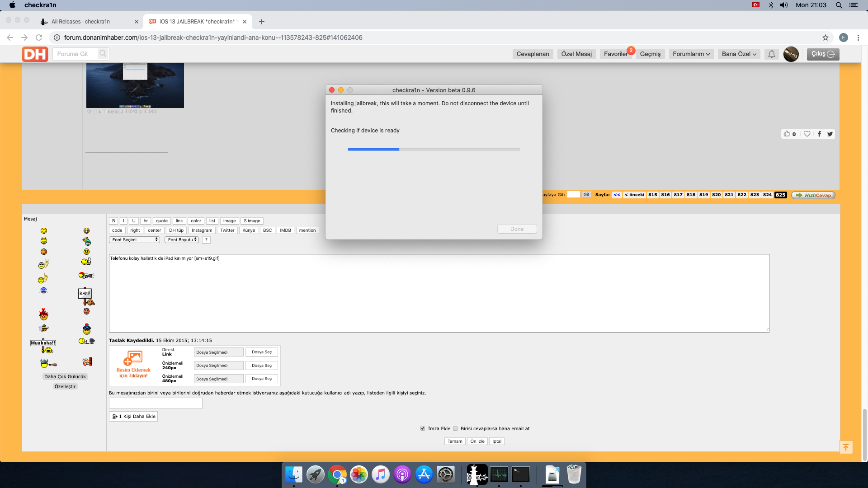Open Cevaplanan menu item

tap(533, 54)
